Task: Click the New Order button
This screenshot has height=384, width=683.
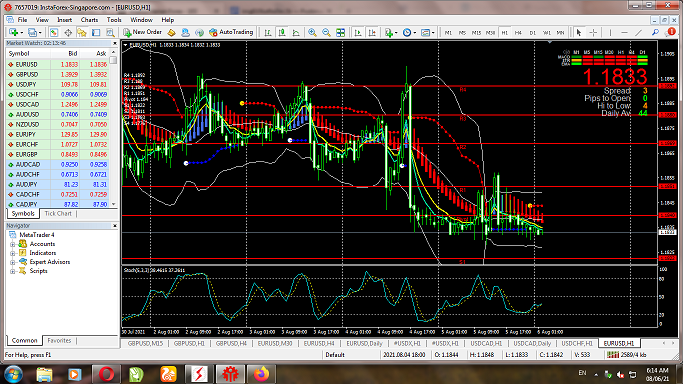Action: point(142,32)
